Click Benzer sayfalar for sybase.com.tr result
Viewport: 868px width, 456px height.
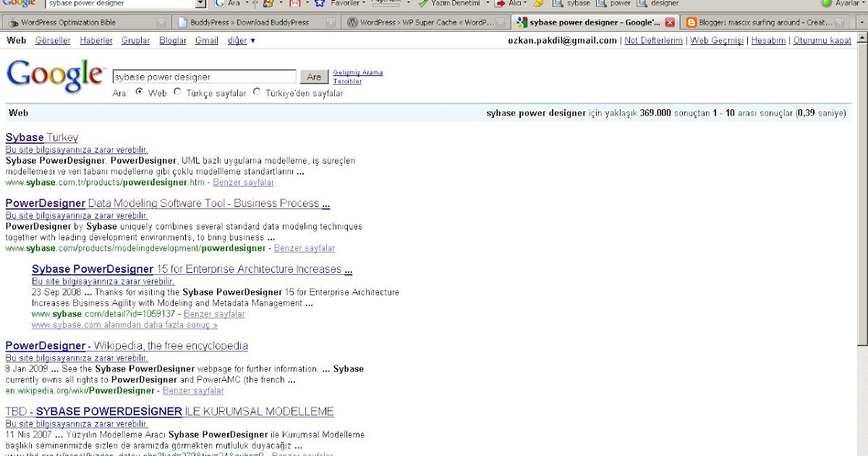pyautogui.click(x=243, y=182)
